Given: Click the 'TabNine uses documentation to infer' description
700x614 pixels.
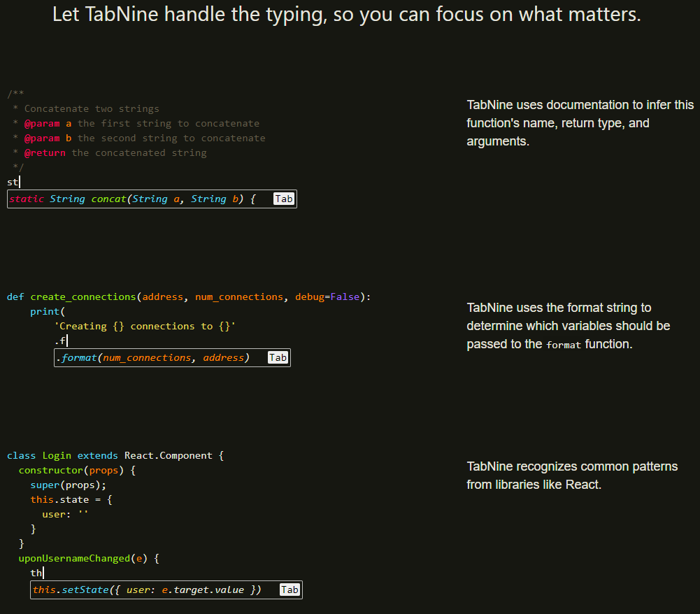Looking at the screenshot, I should [x=580, y=123].
